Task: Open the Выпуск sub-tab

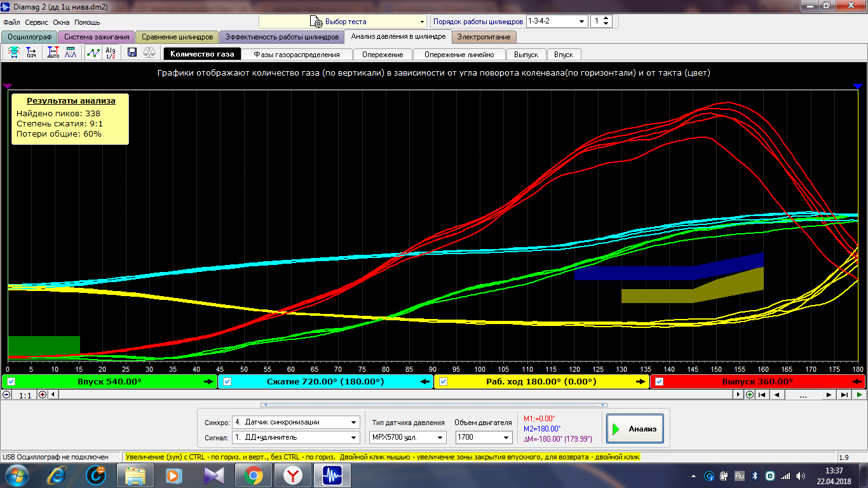Action: click(526, 55)
